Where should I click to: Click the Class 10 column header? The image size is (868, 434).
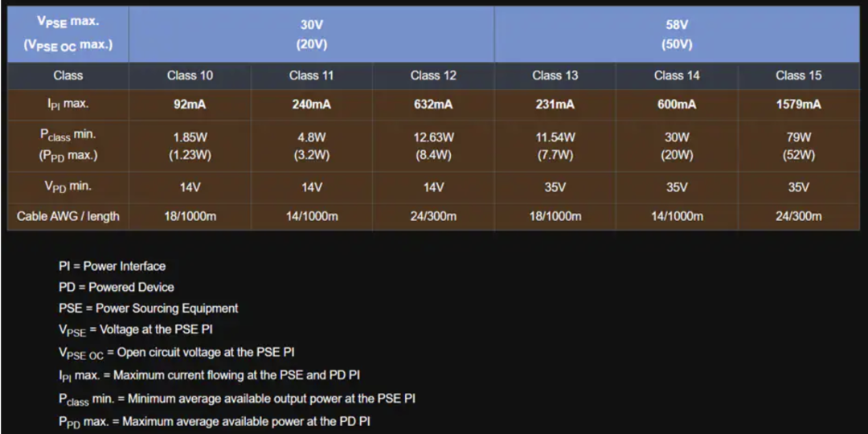click(x=190, y=76)
